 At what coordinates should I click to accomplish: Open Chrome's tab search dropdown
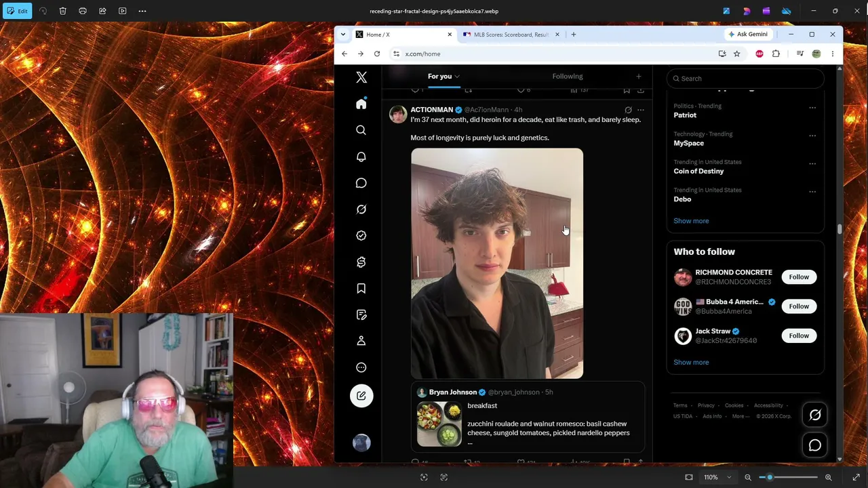[x=343, y=35]
